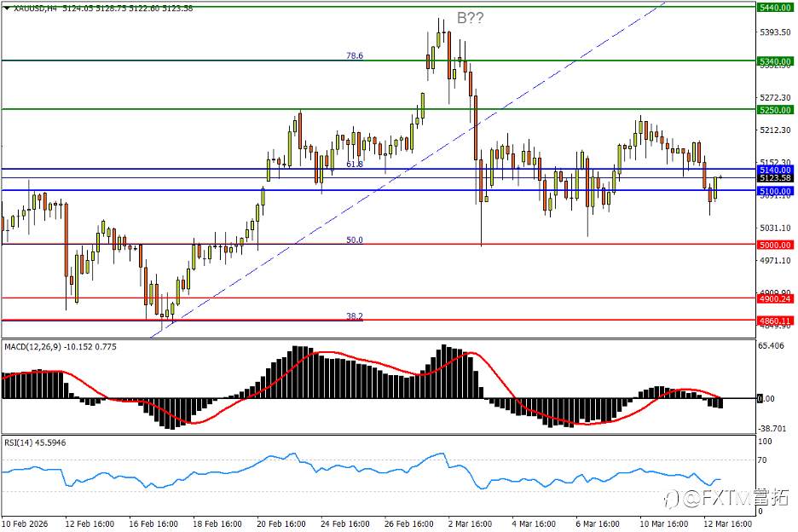
Task: Click the 5250.00 green level label
Action: tap(775, 110)
